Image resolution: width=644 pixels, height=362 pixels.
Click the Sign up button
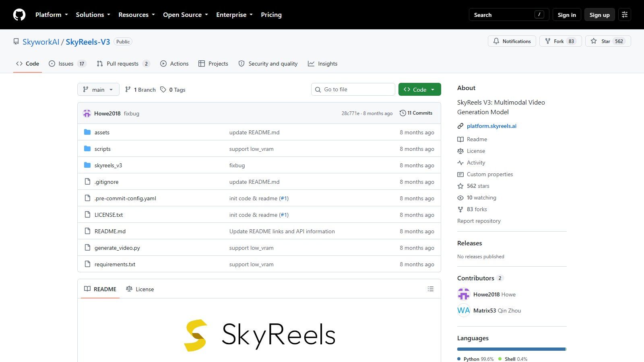(x=600, y=14)
